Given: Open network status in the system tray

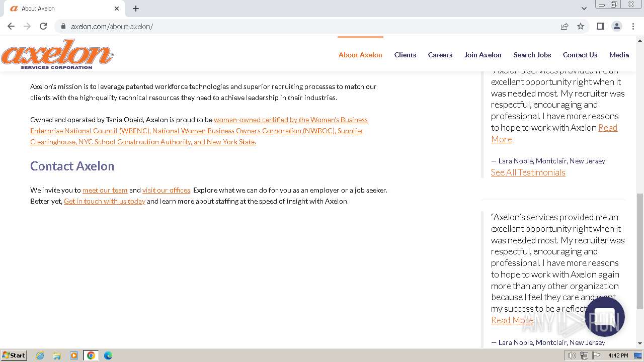Looking at the screenshot, I should point(584,355).
